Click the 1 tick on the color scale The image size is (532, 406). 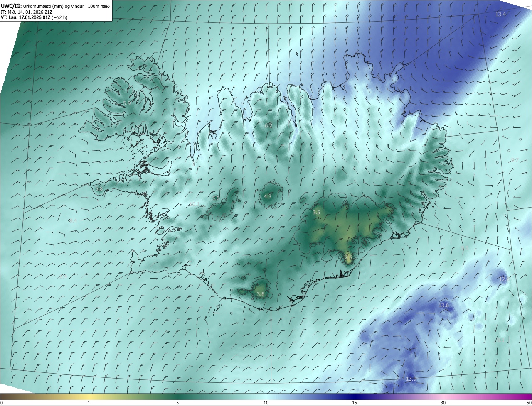coord(89,403)
